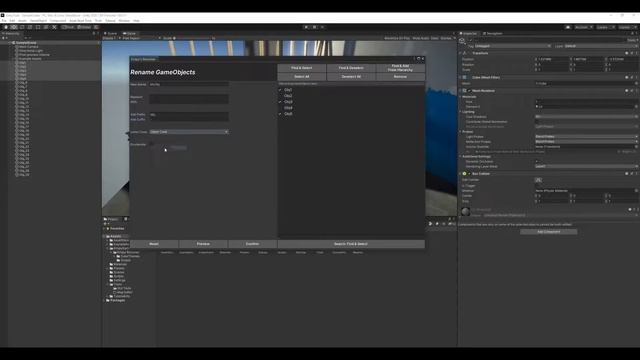640x360 pixels.
Task: Click the Add Prefix input field
Action: coord(189,115)
